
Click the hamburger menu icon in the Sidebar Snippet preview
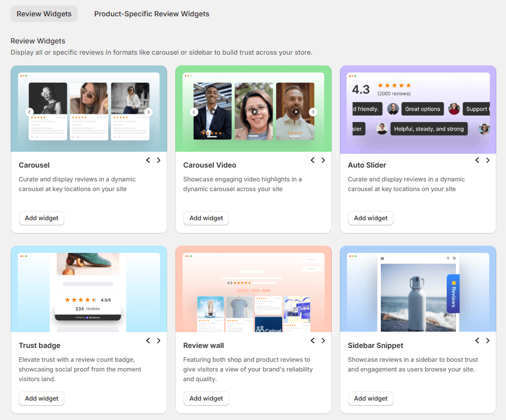pos(382,258)
